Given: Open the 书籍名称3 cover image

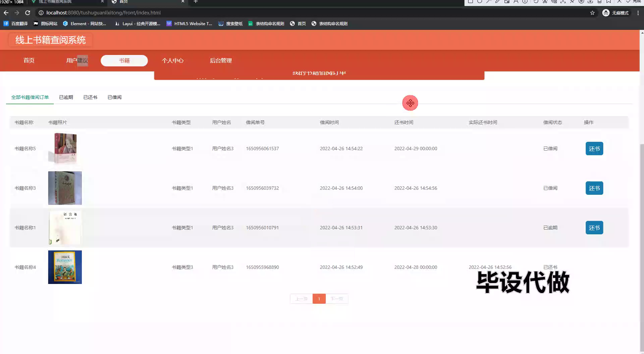Looking at the screenshot, I should click(65, 188).
